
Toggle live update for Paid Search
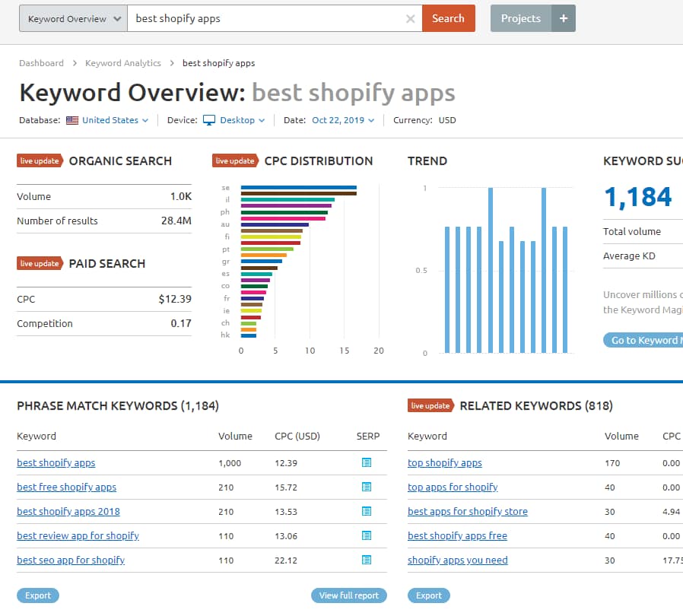point(40,263)
